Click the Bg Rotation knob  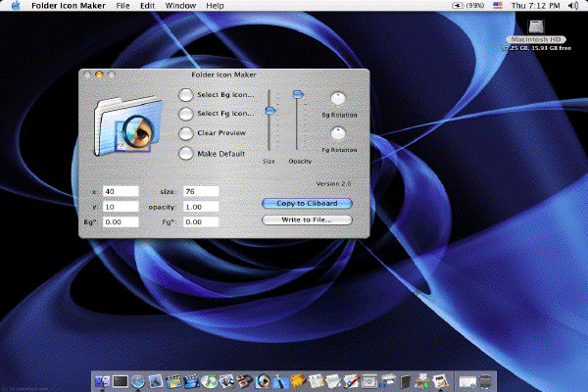coord(338,99)
